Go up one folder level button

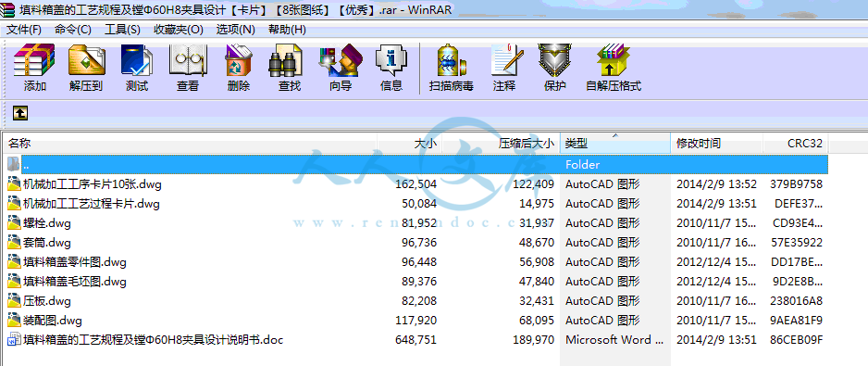coord(20,113)
